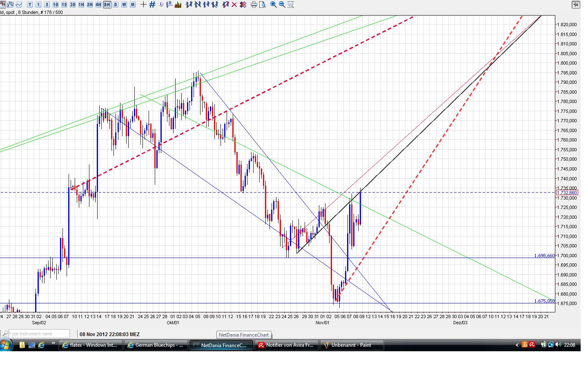
Task: Toggle the chart grid display
Action: [152, 4]
